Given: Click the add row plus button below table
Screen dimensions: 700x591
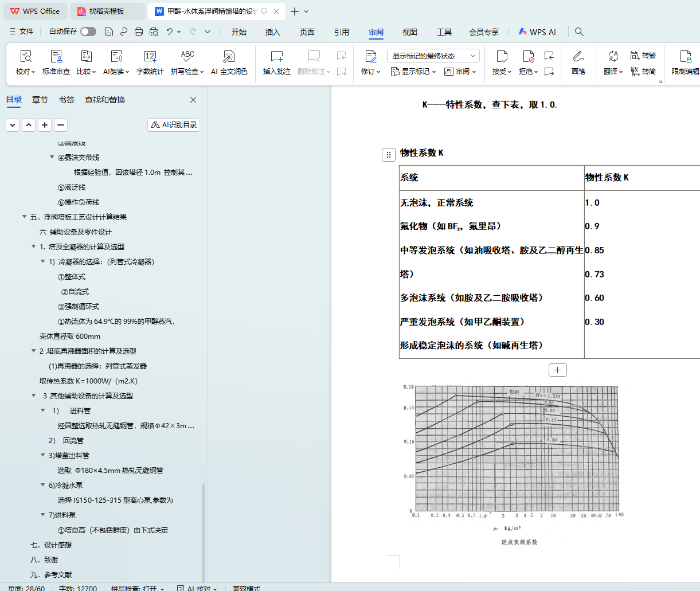Looking at the screenshot, I should coord(557,370).
